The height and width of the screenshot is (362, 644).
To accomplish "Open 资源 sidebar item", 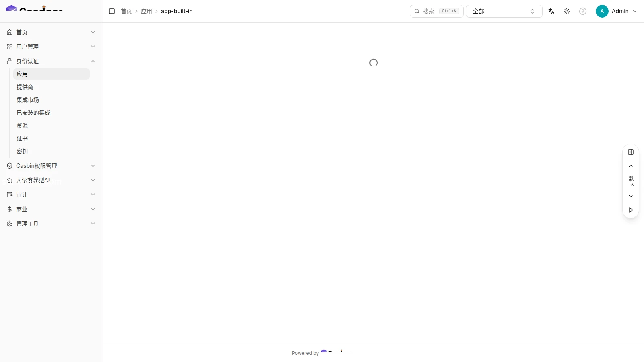I will (x=52, y=125).
